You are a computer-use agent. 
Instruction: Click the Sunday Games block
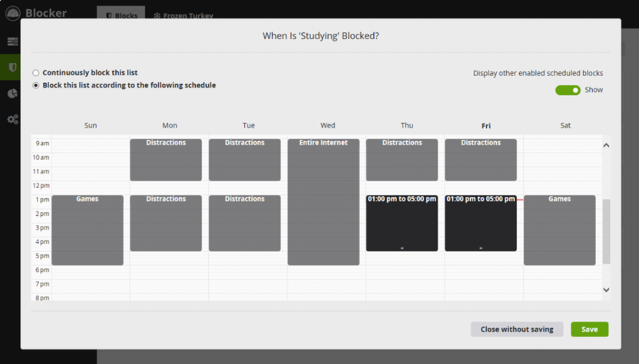[88, 230]
